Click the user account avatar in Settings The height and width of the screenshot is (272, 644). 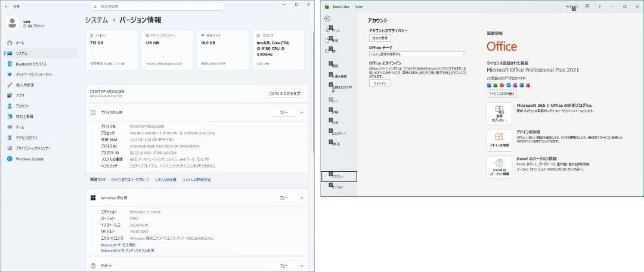coord(13,23)
